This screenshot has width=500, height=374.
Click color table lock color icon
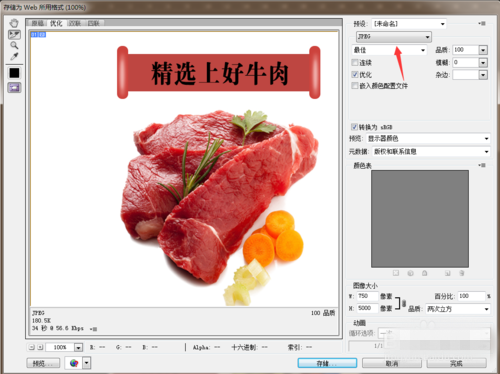[424, 273]
